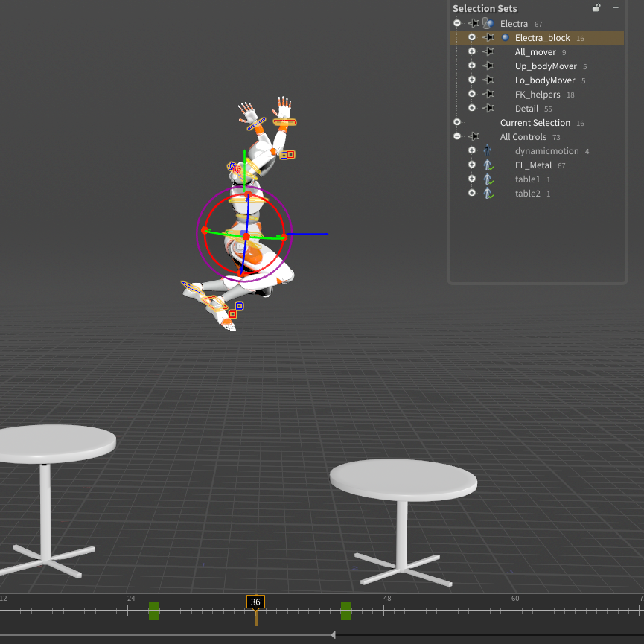Click frame 48 on the timeline ruler
This screenshot has width=644, height=644.
click(384, 610)
